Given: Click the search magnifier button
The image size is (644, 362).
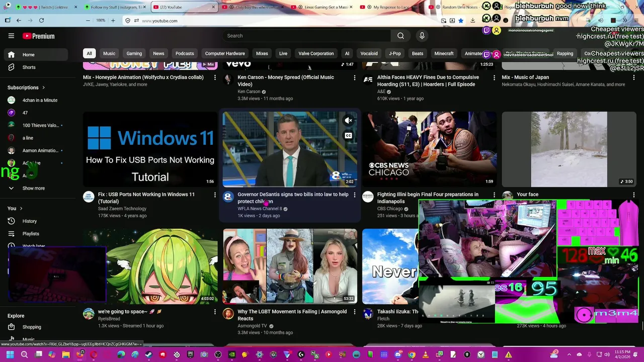Looking at the screenshot, I should (x=400, y=36).
